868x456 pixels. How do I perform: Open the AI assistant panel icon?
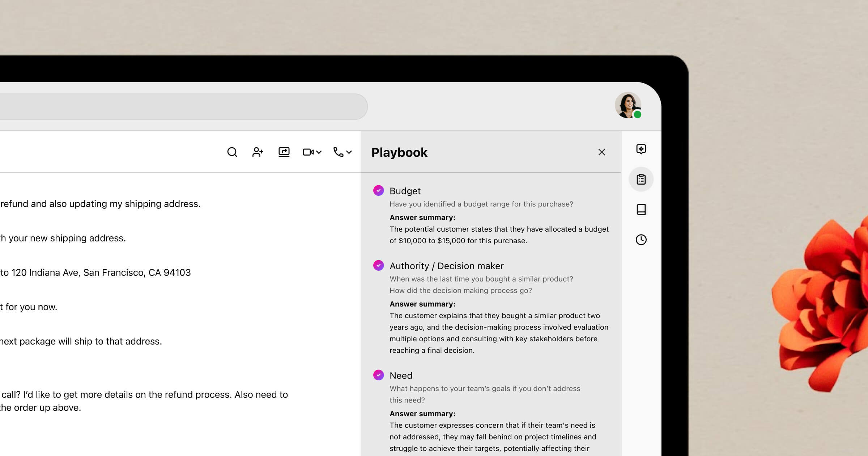tap(641, 149)
